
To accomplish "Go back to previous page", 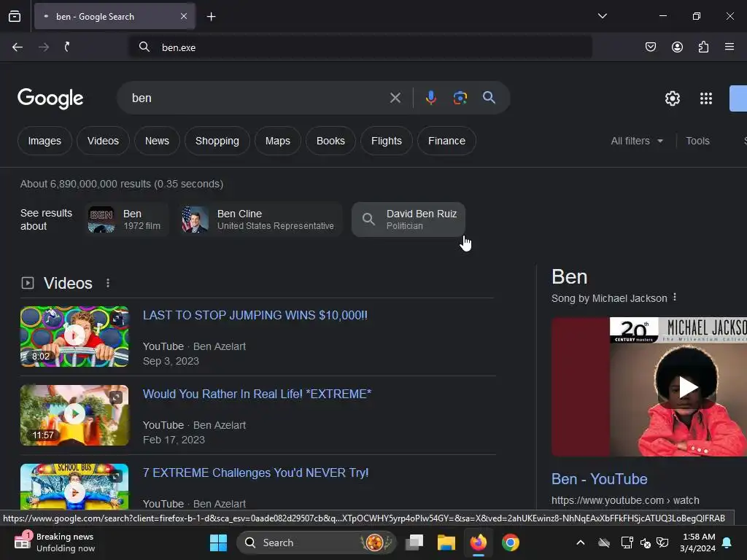I will (18, 47).
